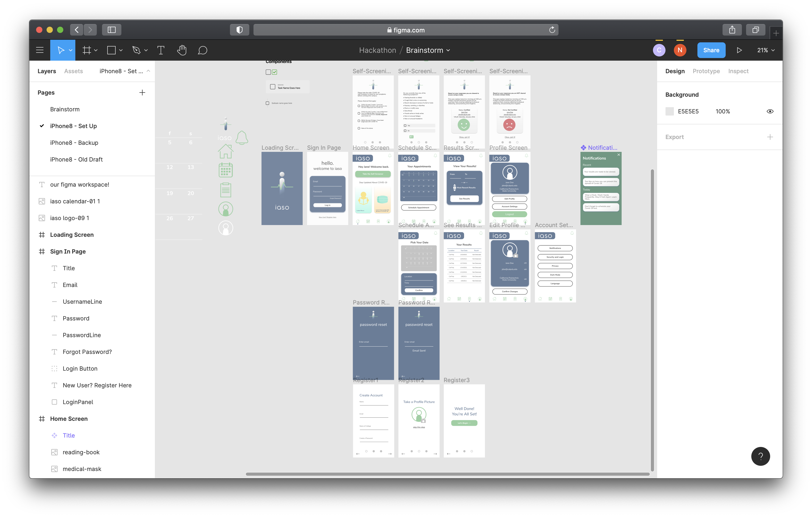Open the Frame tool dropdown arrow
The image size is (812, 517).
[x=96, y=50]
